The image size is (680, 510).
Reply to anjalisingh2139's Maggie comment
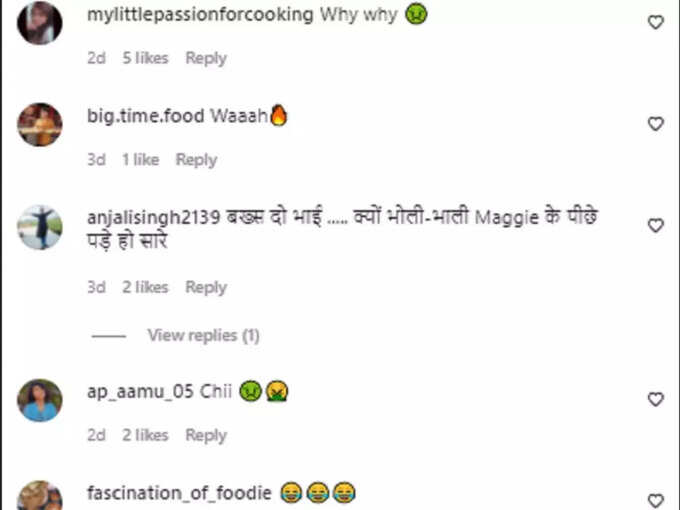pyautogui.click(x=206, y=287)
